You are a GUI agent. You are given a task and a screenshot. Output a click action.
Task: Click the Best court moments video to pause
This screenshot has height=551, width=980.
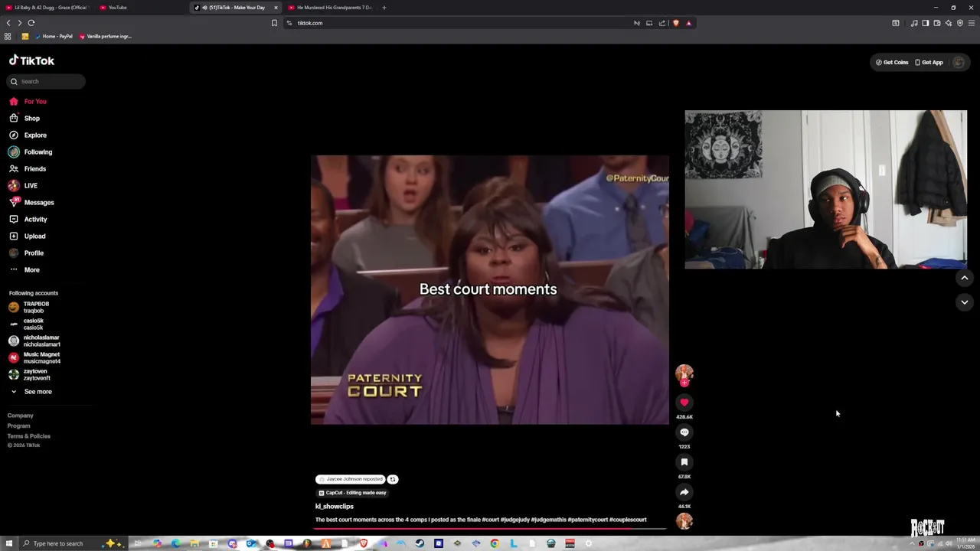click(x=489, y=289)
